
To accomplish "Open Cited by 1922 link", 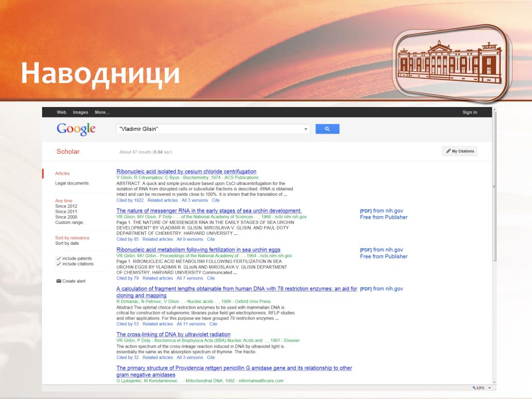I will point(130,200).
